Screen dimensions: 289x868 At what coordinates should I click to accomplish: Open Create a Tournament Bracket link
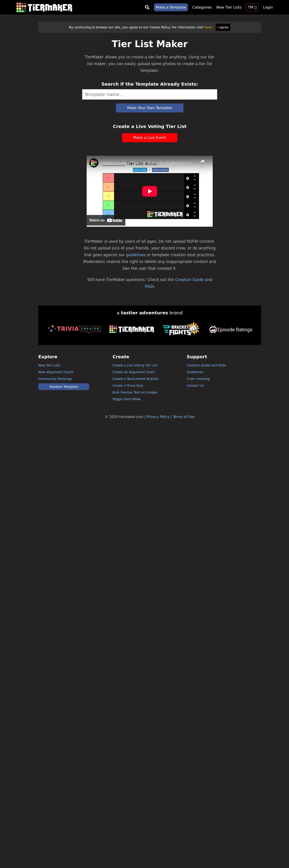pyautogui.click(x=135, y=379)
